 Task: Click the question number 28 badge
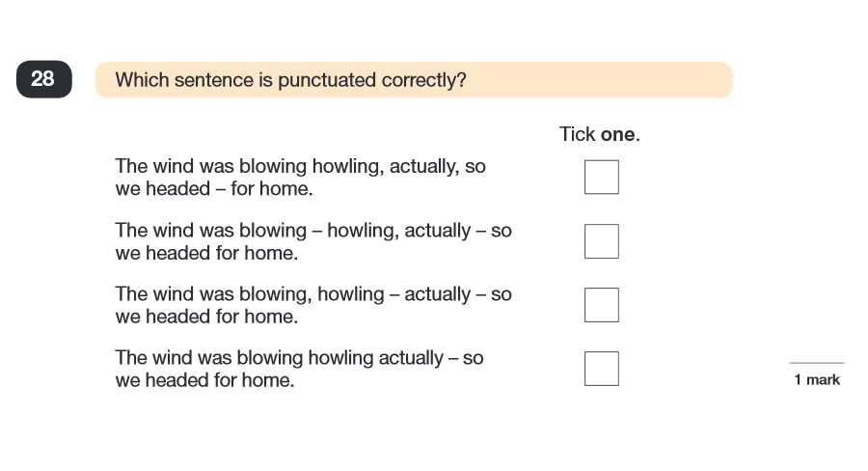tap(43, 80)
